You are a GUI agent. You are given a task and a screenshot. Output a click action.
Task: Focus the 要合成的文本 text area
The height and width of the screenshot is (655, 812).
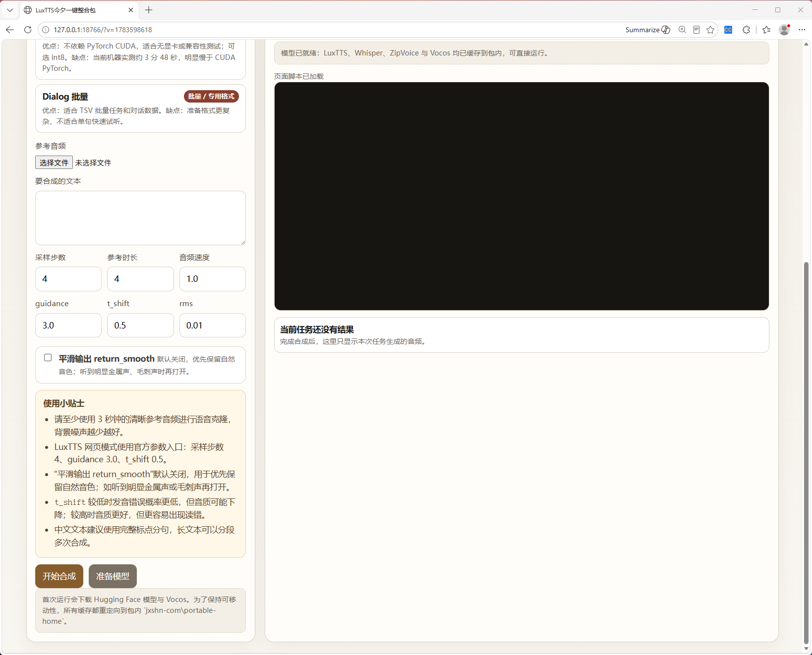[140, 218]
